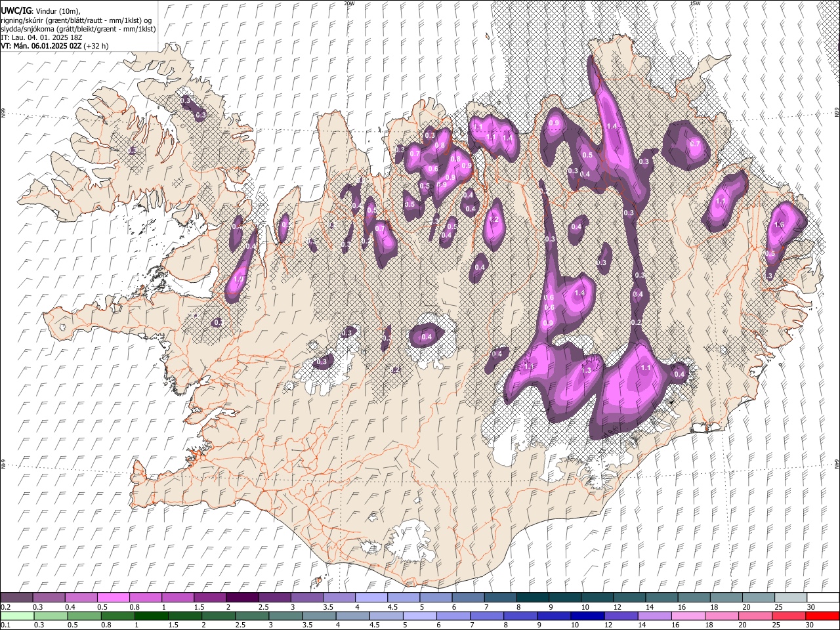Click the pink rain swatch between 16 and 18

688,616
